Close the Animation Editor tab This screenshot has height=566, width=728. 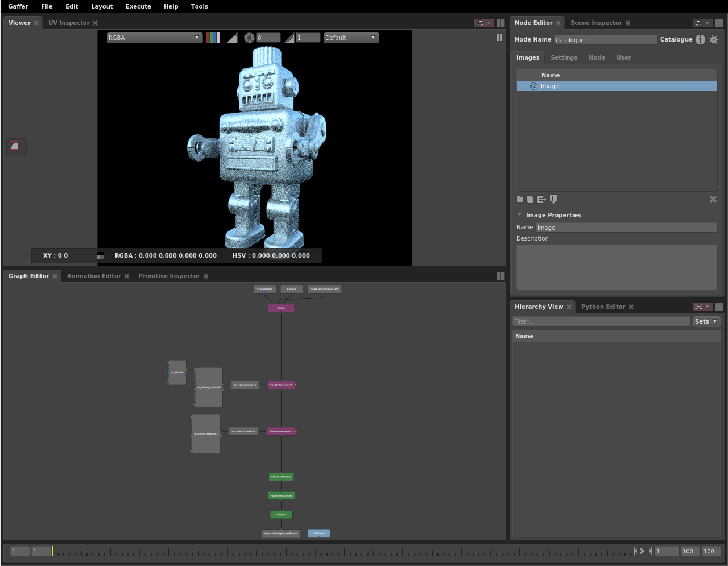tap(127, 276)
